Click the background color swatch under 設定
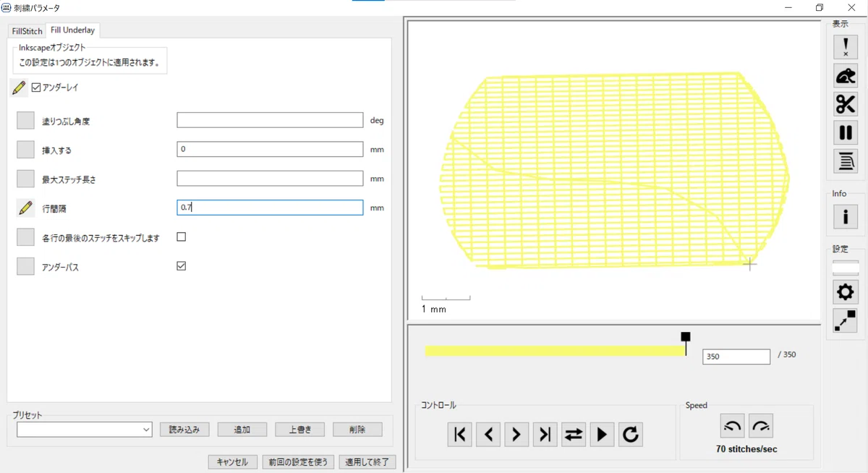The image size is (868, 473). click(846, 268)
